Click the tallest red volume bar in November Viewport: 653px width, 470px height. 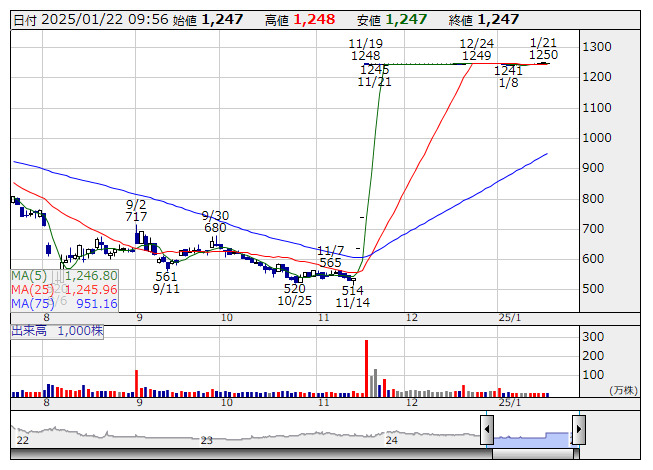(366, 368)
